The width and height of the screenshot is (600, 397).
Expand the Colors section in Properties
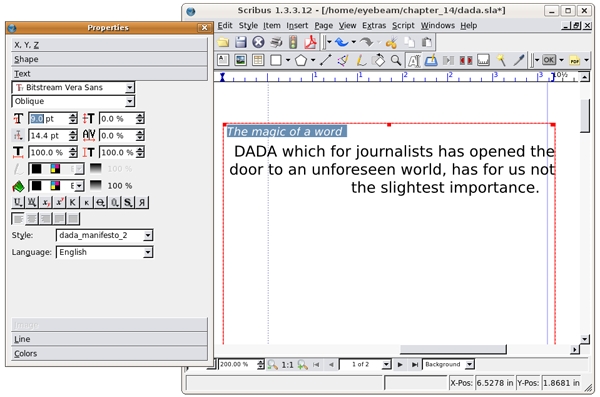109,353
